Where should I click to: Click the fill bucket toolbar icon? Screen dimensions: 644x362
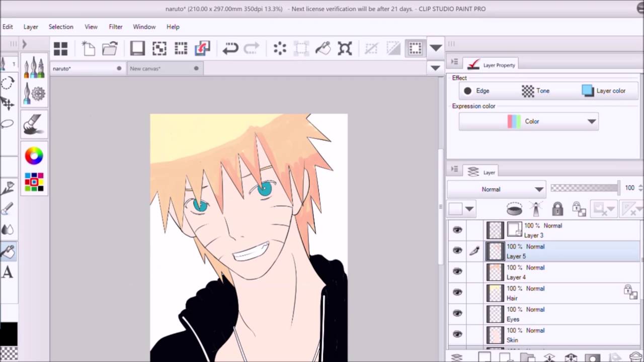tap(323, 48)
